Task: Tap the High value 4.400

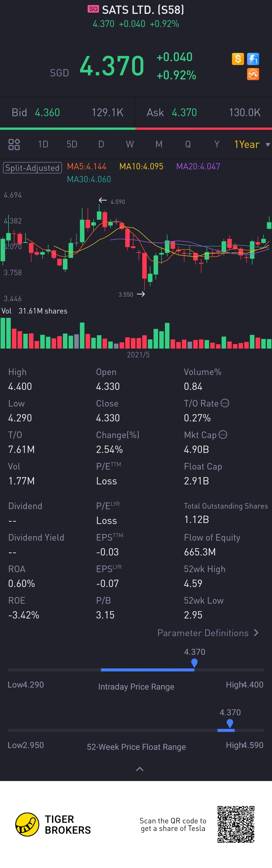Action: coord(20,386)
